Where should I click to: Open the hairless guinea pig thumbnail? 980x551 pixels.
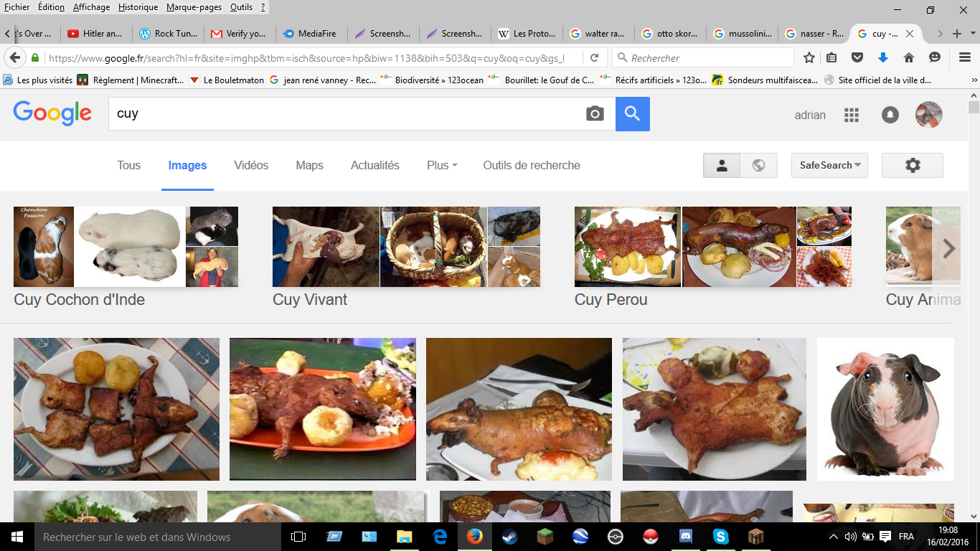885,409
